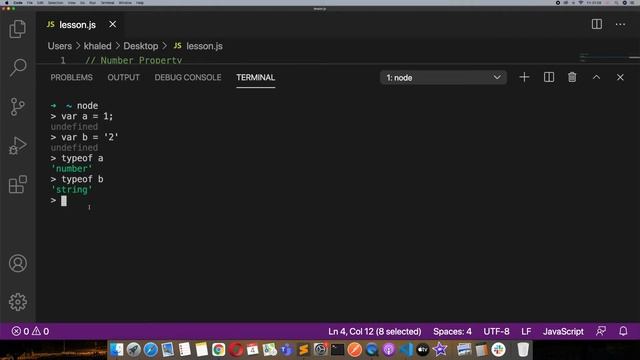Open iMovie from the Dock

tap(440, 350)
